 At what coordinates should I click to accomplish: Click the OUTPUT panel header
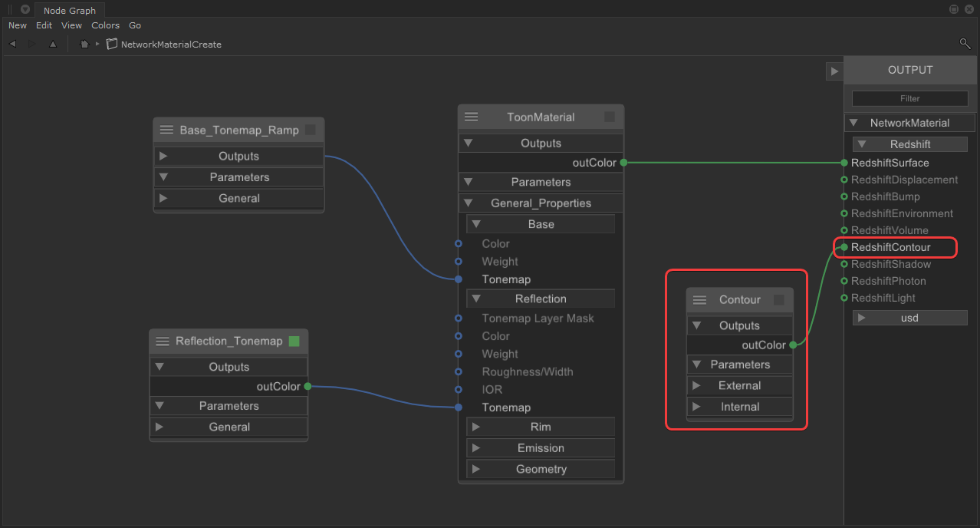910,70
